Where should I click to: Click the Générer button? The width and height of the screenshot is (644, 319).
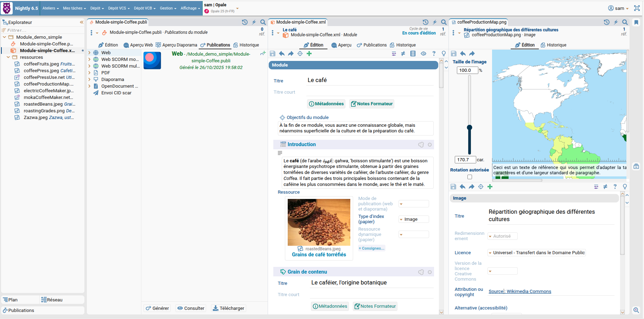pyautogui.click(x=157, y=308)
